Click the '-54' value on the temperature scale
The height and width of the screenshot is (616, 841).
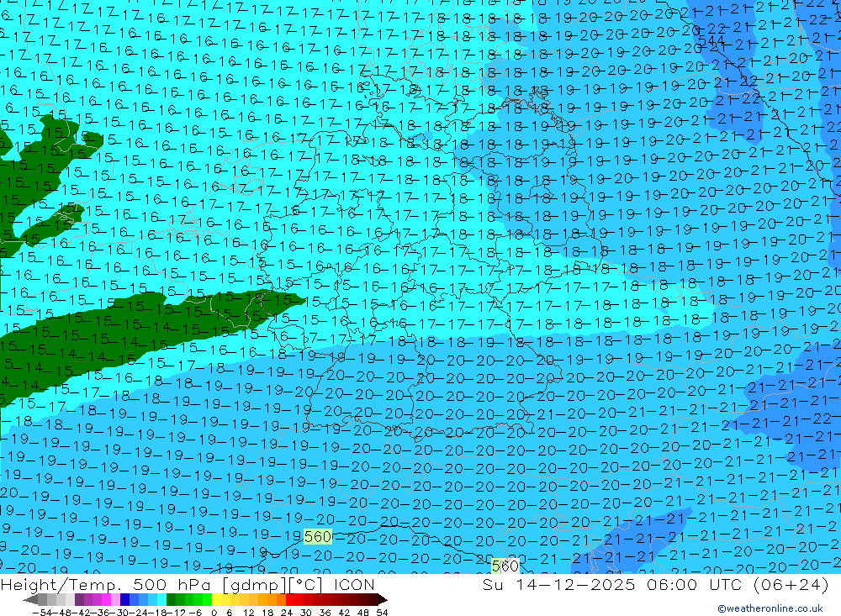coord(42,613)
